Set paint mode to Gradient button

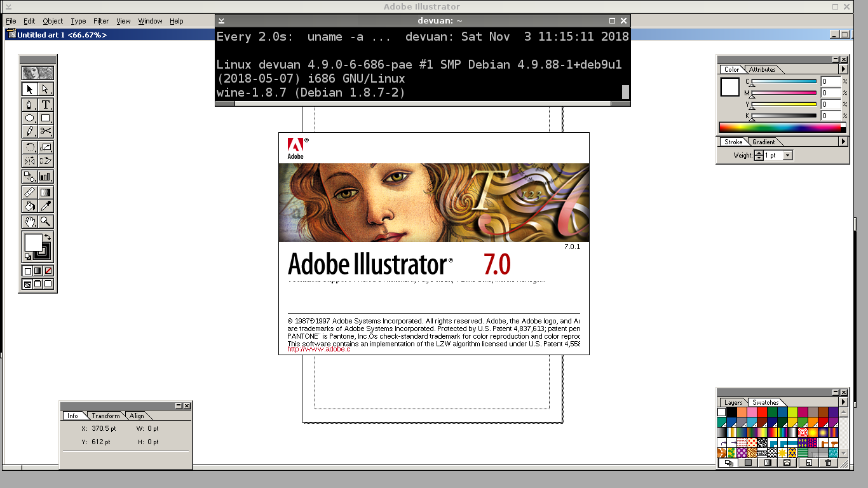[x=37, y=271]
